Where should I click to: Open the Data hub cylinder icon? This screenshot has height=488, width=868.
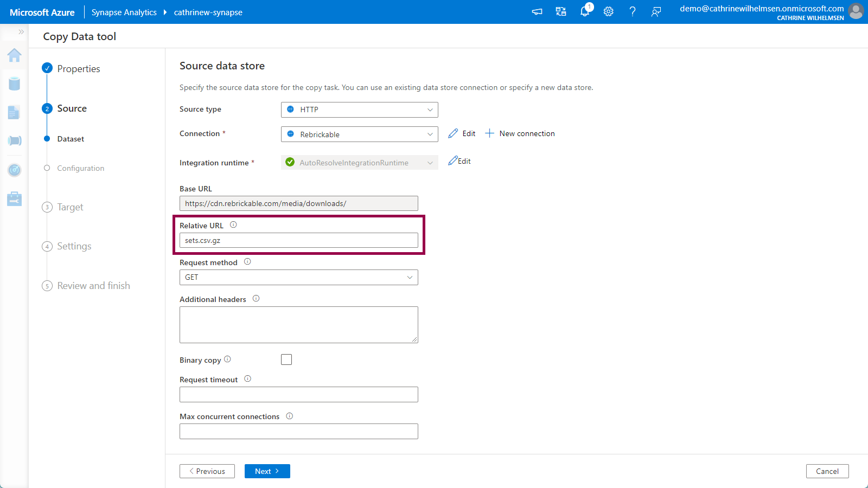click(15, 84)
